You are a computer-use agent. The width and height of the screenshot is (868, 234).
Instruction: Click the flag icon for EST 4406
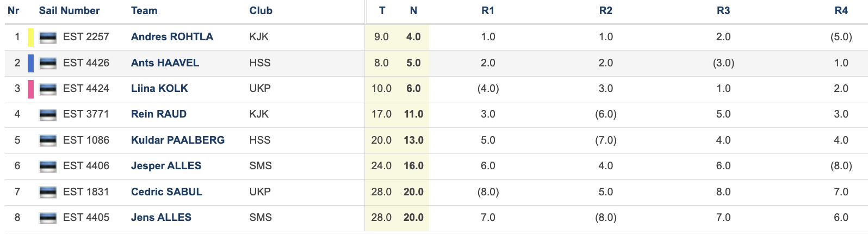(x=48, y=166)
